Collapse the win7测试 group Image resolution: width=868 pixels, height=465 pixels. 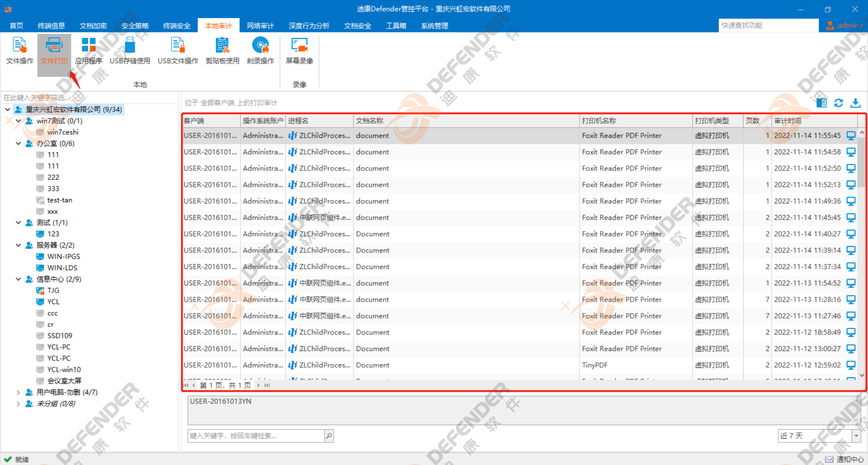[x=19, y=121]
